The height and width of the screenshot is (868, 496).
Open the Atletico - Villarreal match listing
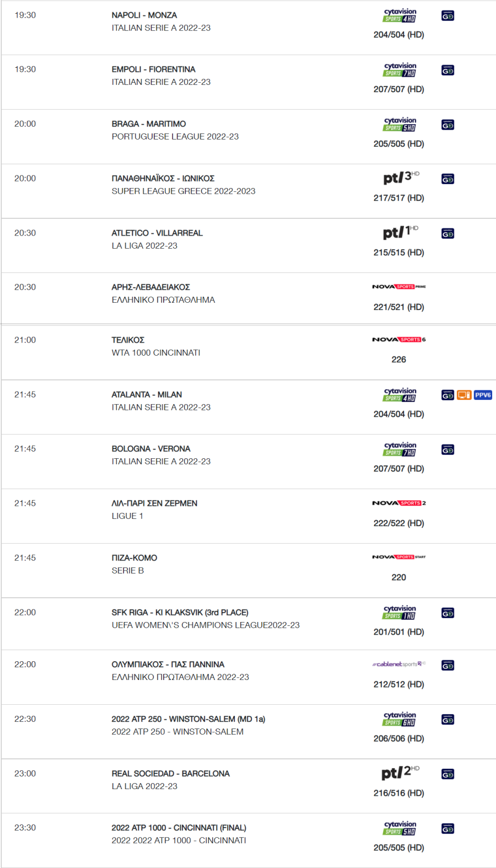pos(157,233)
